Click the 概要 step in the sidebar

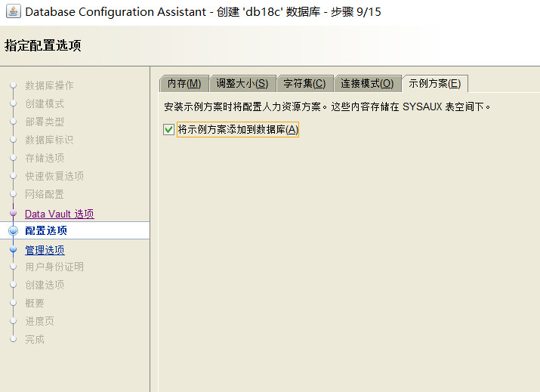tap(35, 303)
